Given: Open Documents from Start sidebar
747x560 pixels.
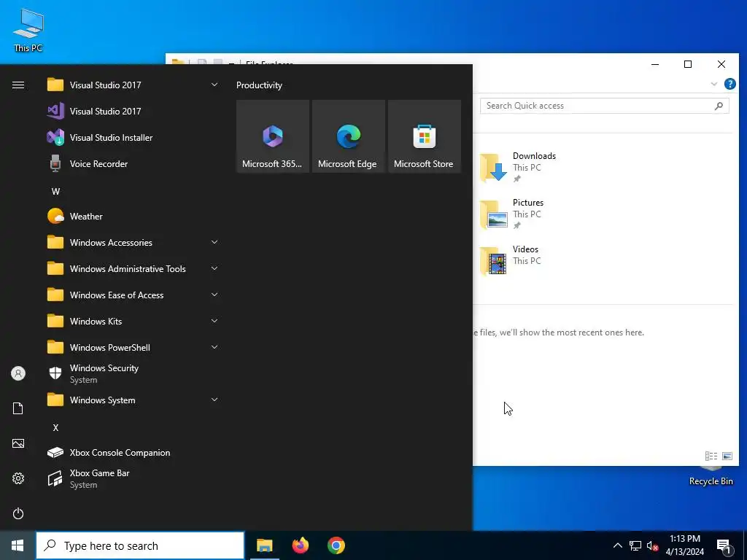Looking at the screenshot, I should click(x=18, y=408).
